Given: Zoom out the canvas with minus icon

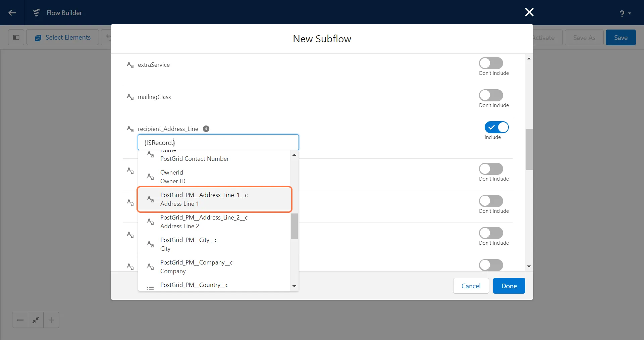Looking at the screenshot, I should [x=20, y=320].
